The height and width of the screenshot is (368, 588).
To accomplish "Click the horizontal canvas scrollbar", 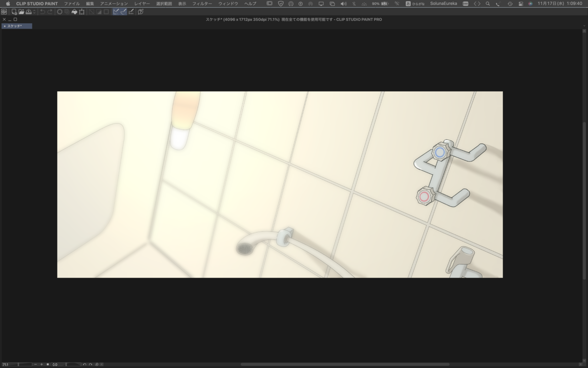I will click(344, 364).
